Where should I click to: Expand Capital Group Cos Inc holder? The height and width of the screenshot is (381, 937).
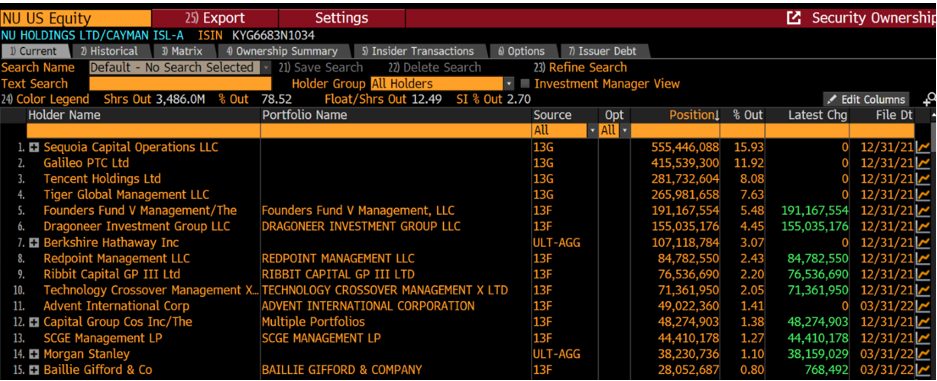[34, 322]
